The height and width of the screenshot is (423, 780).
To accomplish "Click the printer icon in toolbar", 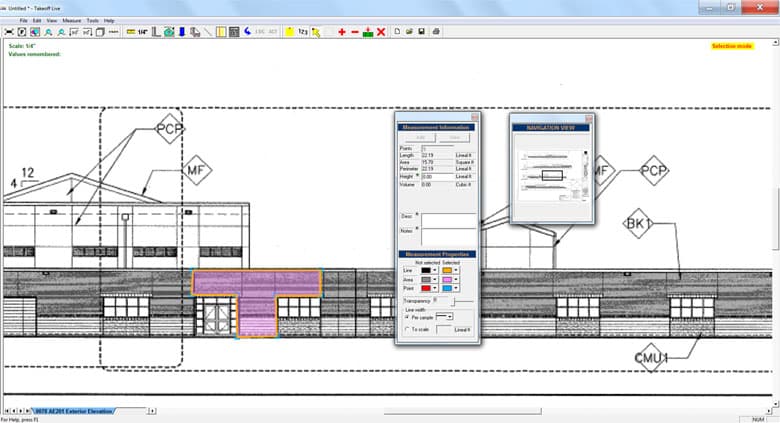I will [436, 32].
